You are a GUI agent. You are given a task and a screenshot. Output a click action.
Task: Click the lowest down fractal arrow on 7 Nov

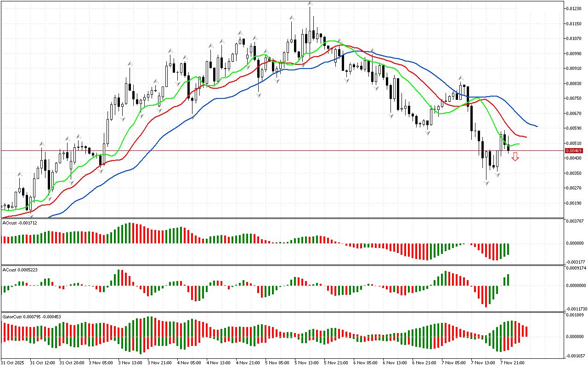486,183
